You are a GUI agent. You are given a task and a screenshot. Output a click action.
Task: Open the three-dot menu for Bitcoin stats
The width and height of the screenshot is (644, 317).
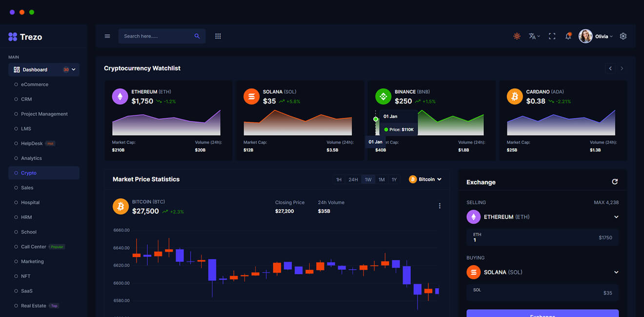pyautogui.click(x=440, y=206)
